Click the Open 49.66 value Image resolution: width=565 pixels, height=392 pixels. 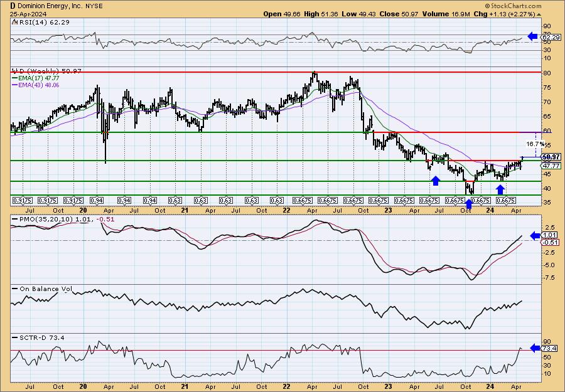click(282, 14)
